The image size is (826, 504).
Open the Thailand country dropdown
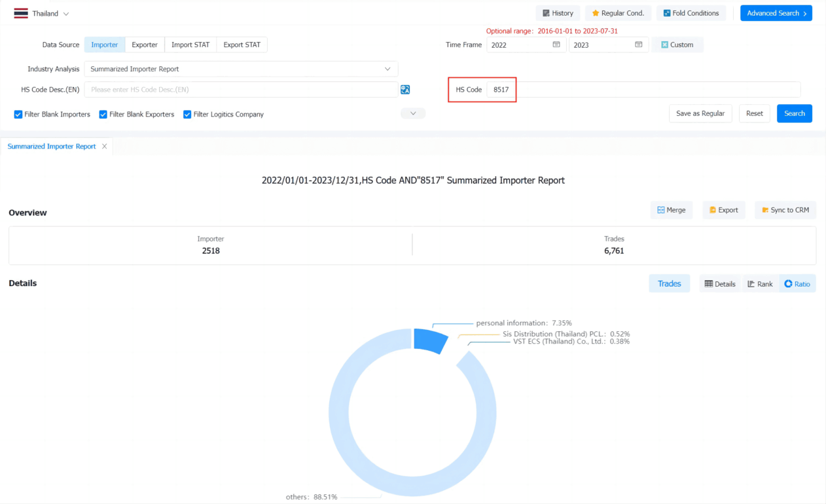42,13
